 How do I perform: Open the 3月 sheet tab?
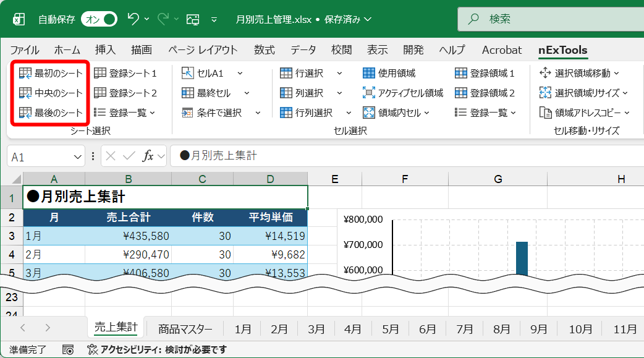316,329
